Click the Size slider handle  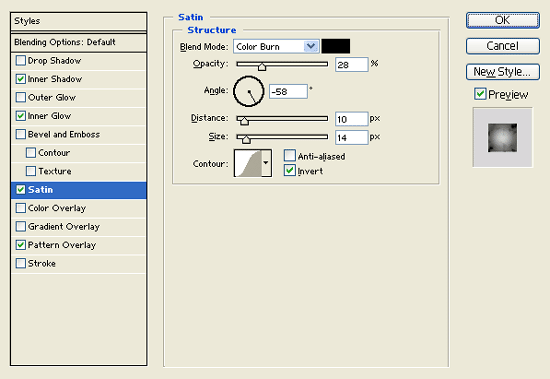[246, 139]
